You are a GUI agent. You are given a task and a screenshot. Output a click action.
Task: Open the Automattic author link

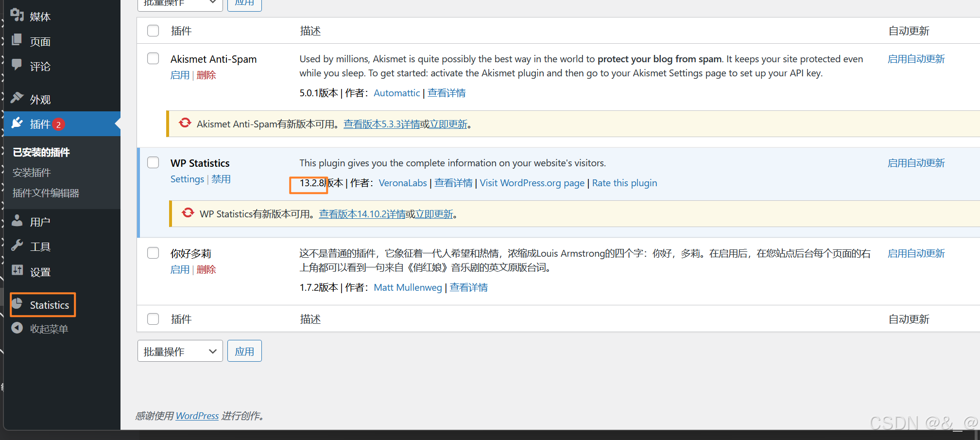click(396, 93)
